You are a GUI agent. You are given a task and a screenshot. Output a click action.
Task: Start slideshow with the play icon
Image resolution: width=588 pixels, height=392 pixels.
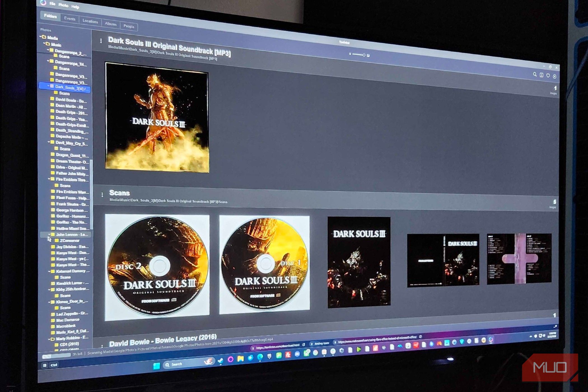(554, 76)
